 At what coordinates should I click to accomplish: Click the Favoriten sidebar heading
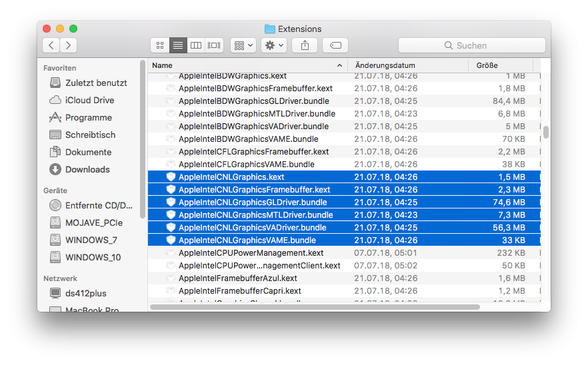pos(59,68)
